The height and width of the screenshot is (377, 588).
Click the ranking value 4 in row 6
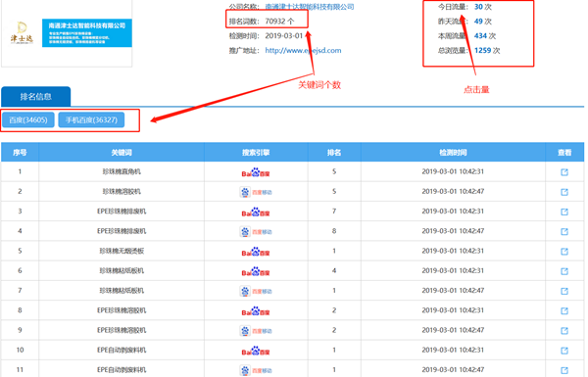(x=334, y=270)
